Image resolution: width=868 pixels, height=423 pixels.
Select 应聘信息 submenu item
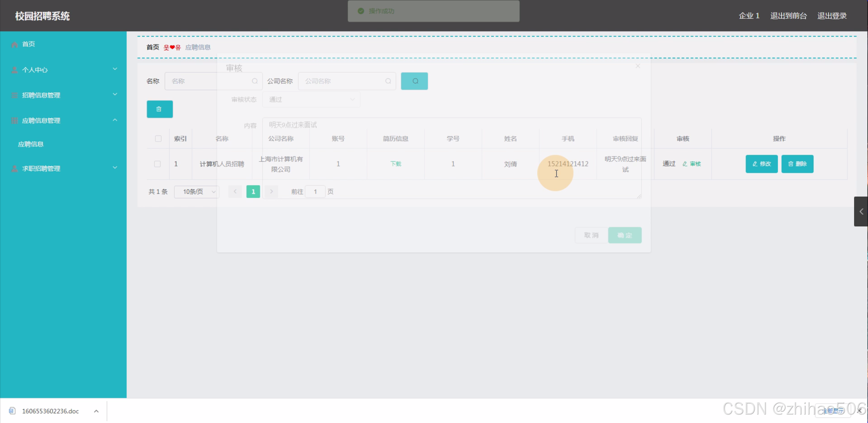[x=31, y=144]
